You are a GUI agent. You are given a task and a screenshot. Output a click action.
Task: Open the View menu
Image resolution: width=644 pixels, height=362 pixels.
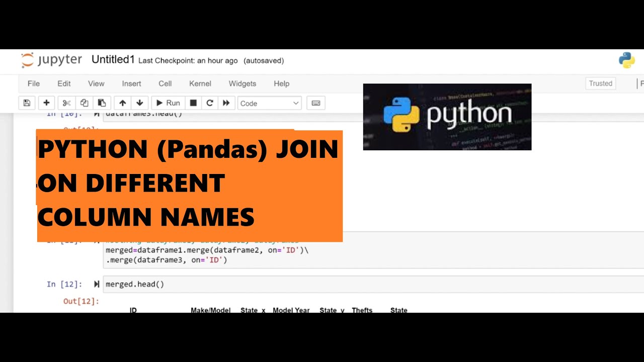click(x=96, y=83)
